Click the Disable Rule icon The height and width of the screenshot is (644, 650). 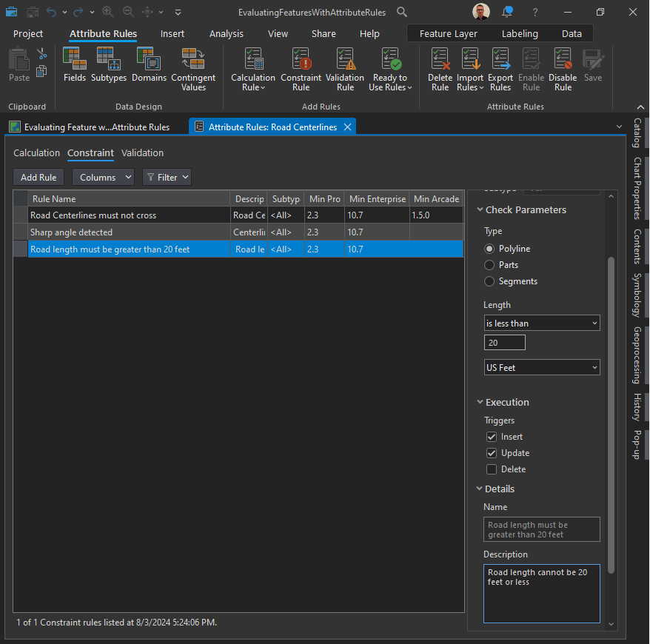coord(563,69)
